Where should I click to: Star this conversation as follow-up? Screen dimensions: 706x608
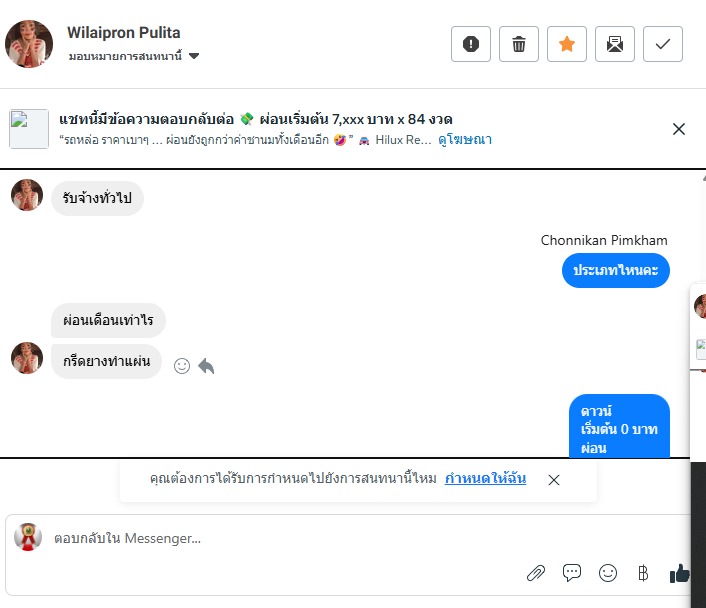coord(567,44)
